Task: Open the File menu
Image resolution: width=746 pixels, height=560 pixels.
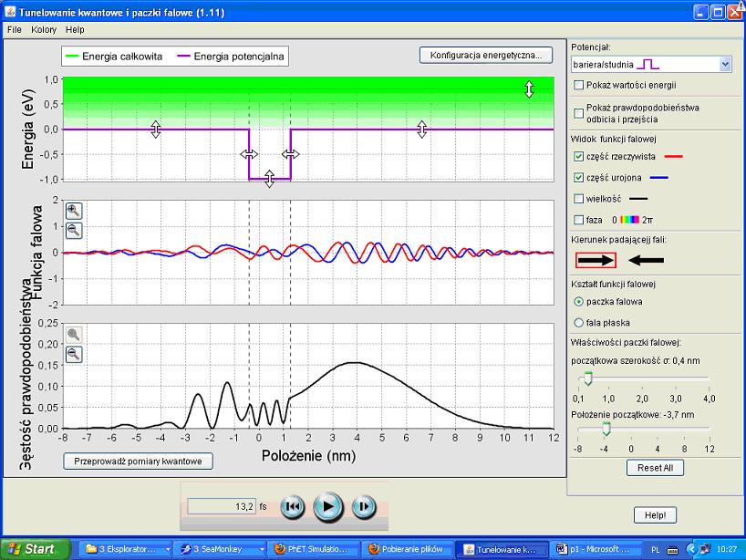Action: (15, 29)
